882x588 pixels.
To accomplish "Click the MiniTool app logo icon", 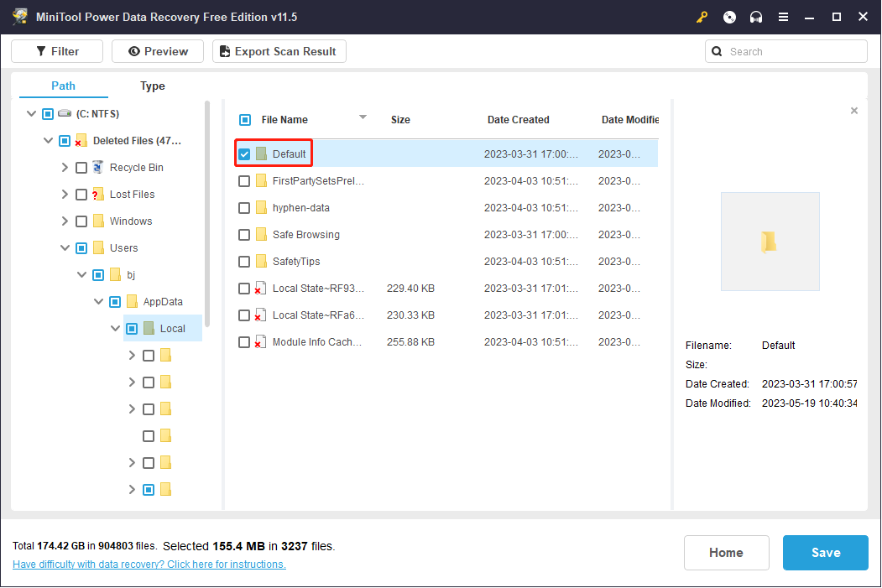I will 20,17.
